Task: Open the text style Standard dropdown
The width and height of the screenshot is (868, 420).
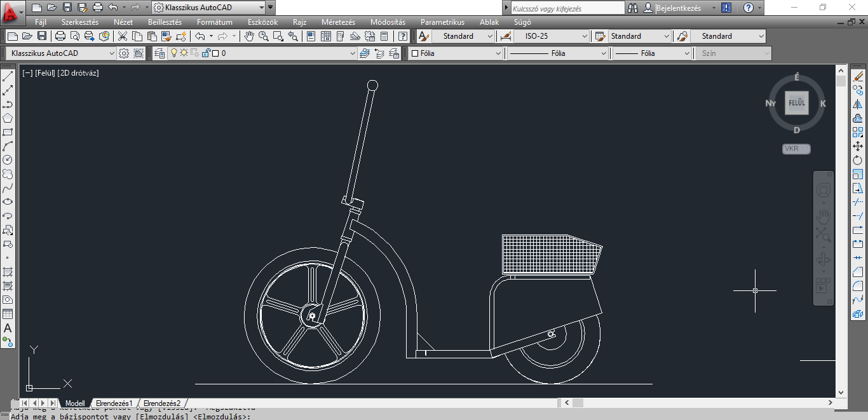Action: pyautogui.click(x=489, y=36)
